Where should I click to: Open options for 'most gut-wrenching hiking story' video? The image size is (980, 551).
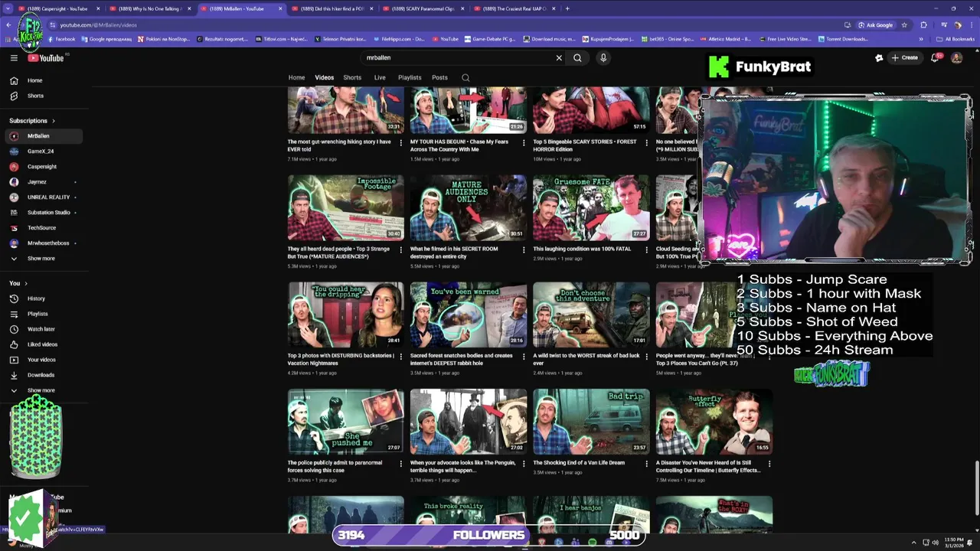pyautogui.click(x=400, y=142)
